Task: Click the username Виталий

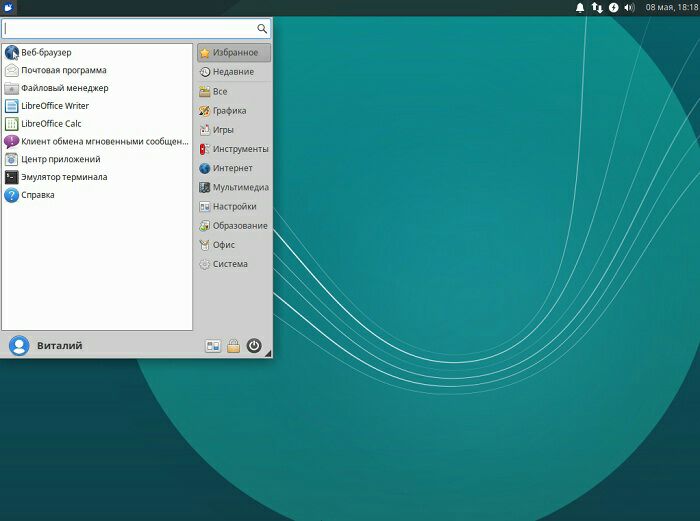Action: click(59, 346)
